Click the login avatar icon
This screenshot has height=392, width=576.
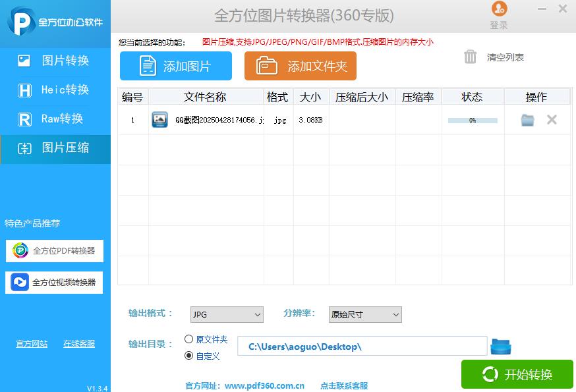pos(500,9)
